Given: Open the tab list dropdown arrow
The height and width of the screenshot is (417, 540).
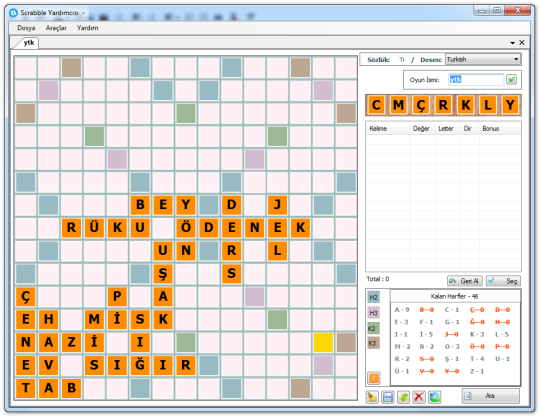Looking at the screenshot, I should pyautogui.click(x=512, y=43).
